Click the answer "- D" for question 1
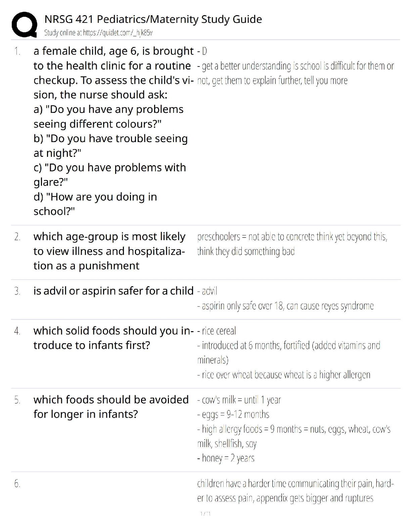 (202, 51)
